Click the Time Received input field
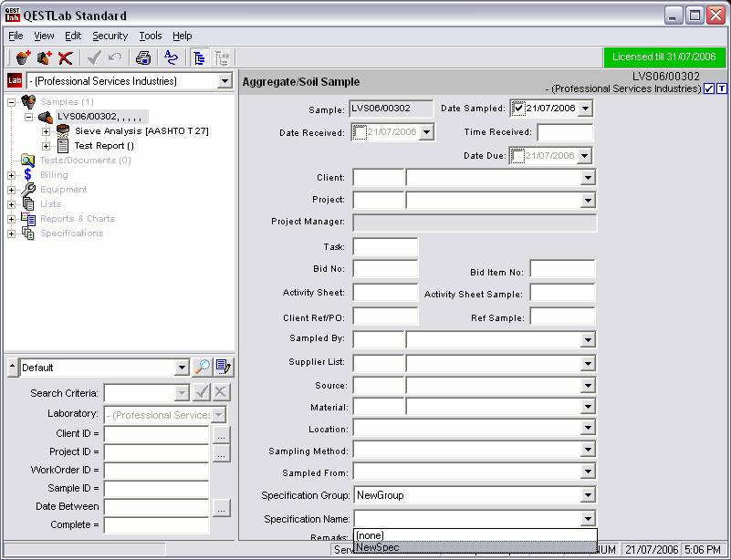Viewport: 731px width, 560px height. tap(564, 132)
